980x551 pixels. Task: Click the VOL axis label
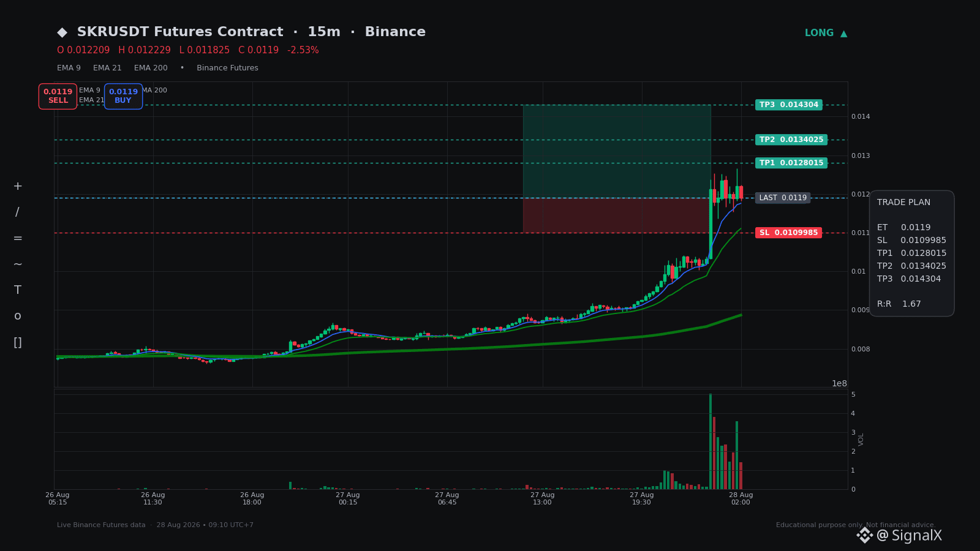(x=861, y=439)
